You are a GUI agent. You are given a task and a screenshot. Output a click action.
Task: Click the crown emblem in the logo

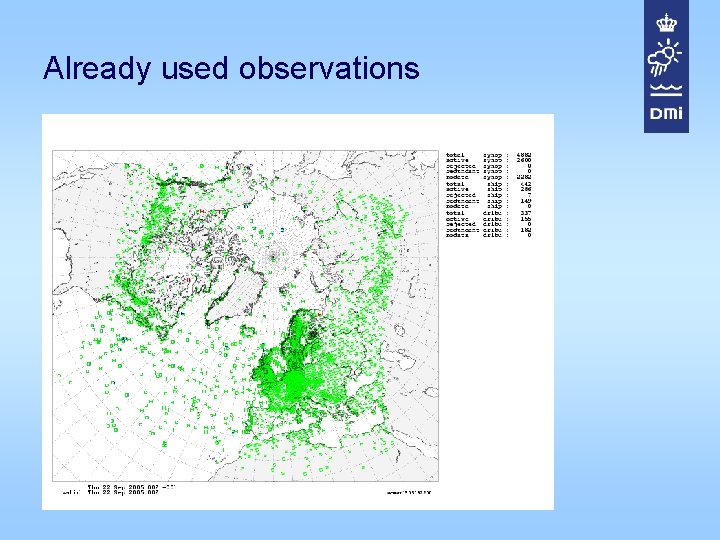point(666,23)
